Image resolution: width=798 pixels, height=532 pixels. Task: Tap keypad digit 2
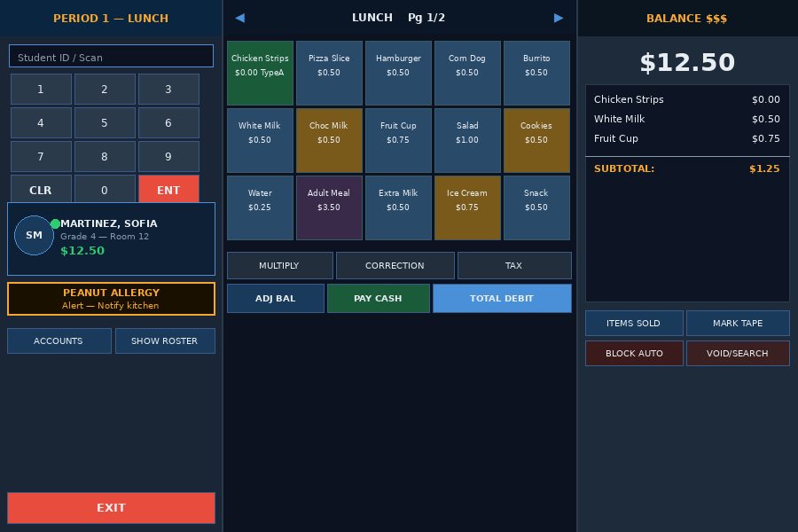pyautogui.click(x=105, y=89)
